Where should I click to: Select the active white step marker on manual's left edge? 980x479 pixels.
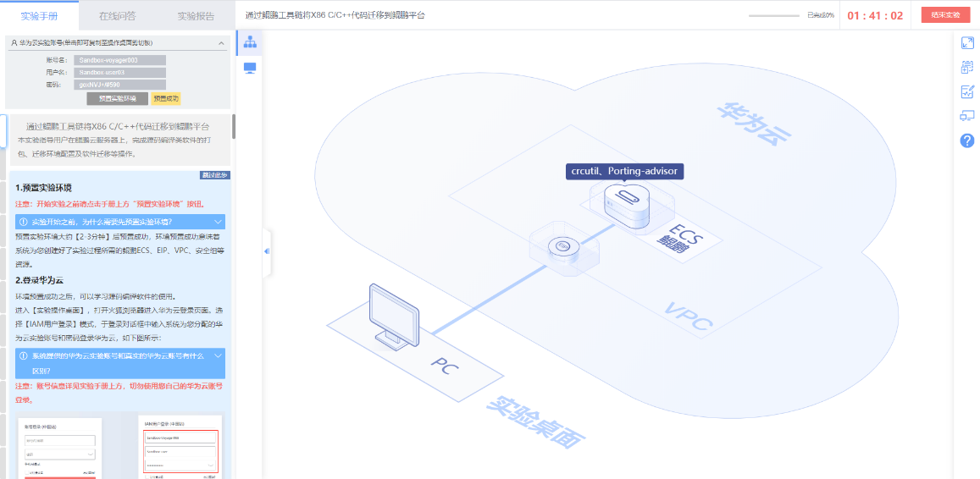(x=3, y=131)
